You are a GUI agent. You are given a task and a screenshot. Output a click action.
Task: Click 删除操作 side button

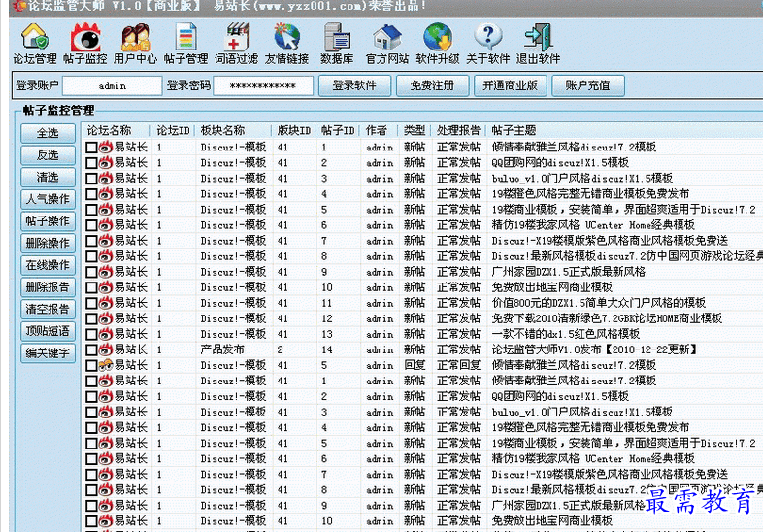[48, 243]
